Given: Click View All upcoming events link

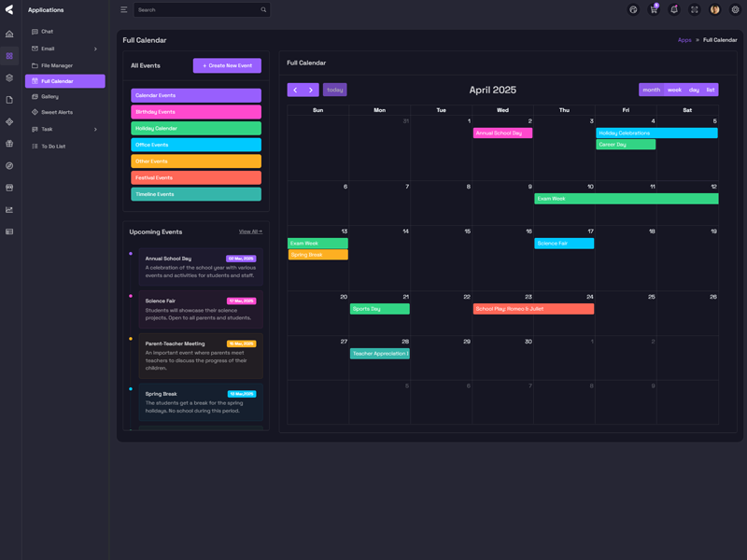Looking at the screenshot, I should pyautogui.click(x=250, y=231).
